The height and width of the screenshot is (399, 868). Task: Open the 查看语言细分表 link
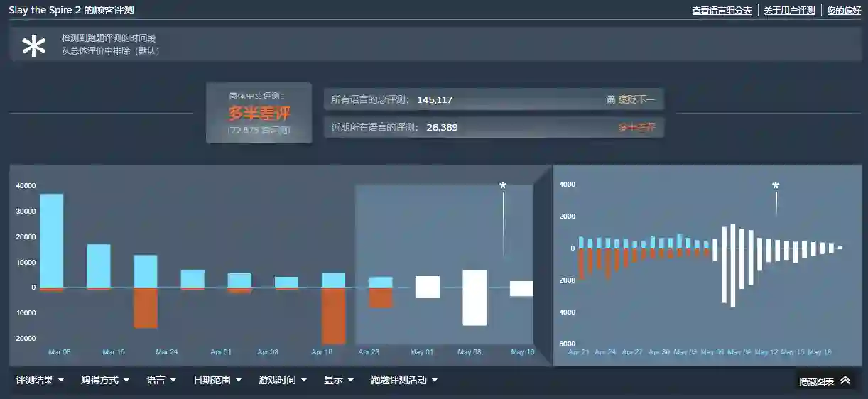tap(722, 11)
